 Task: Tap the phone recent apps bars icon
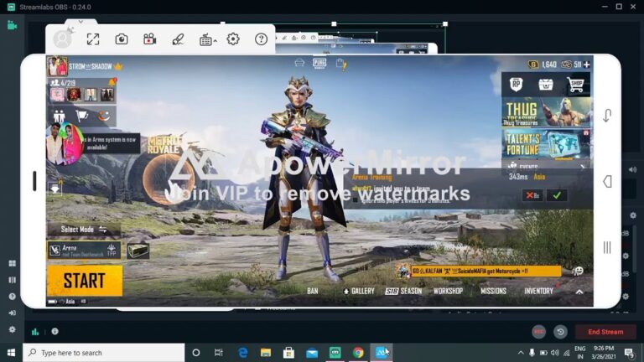coord(607,247)
